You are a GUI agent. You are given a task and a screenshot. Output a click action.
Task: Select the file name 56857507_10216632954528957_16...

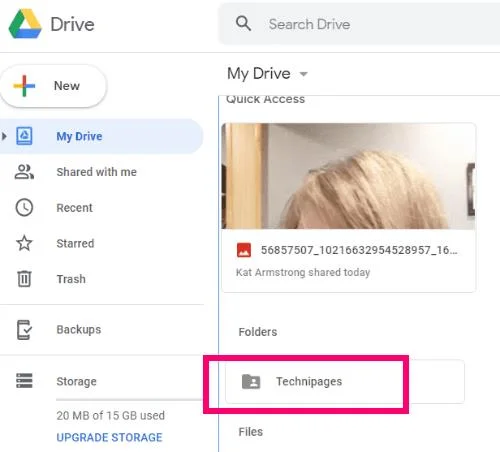click(x=359, y=250)
